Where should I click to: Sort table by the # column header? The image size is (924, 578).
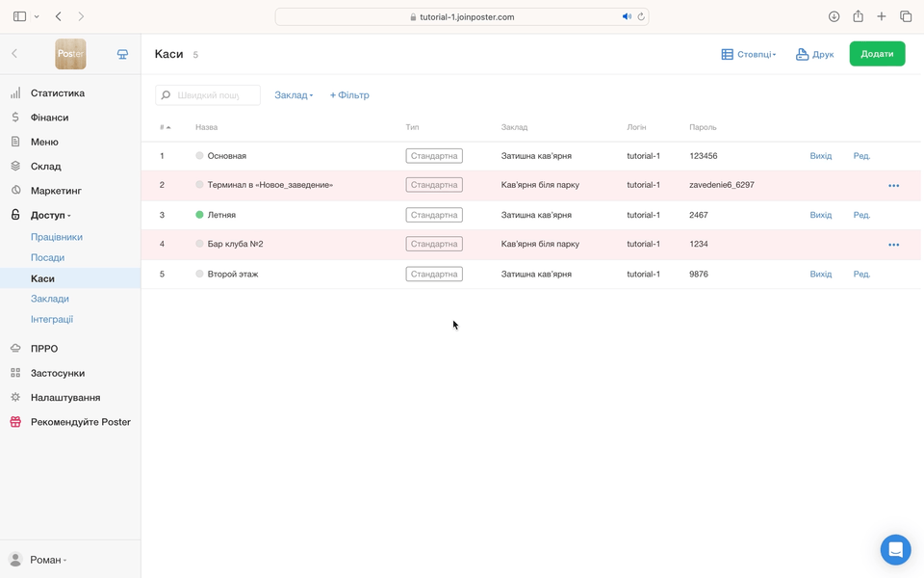pyautogui.click(x=165, y=127)
